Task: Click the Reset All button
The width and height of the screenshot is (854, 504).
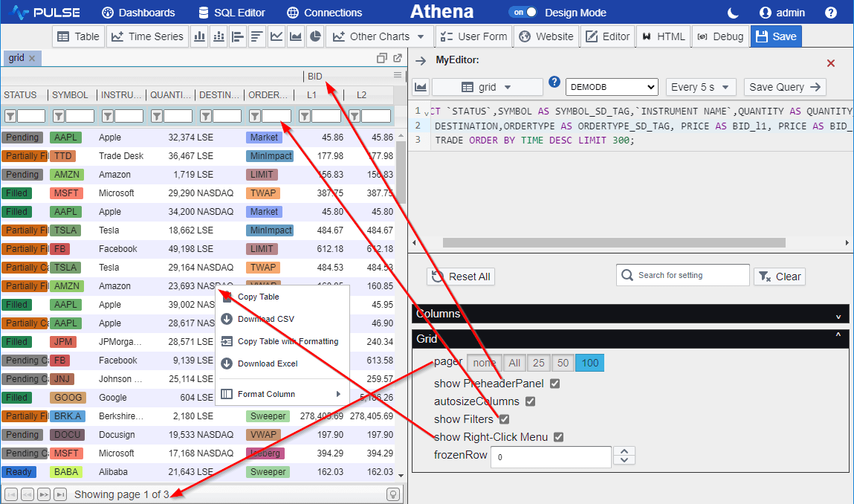Action: point(461,277)
